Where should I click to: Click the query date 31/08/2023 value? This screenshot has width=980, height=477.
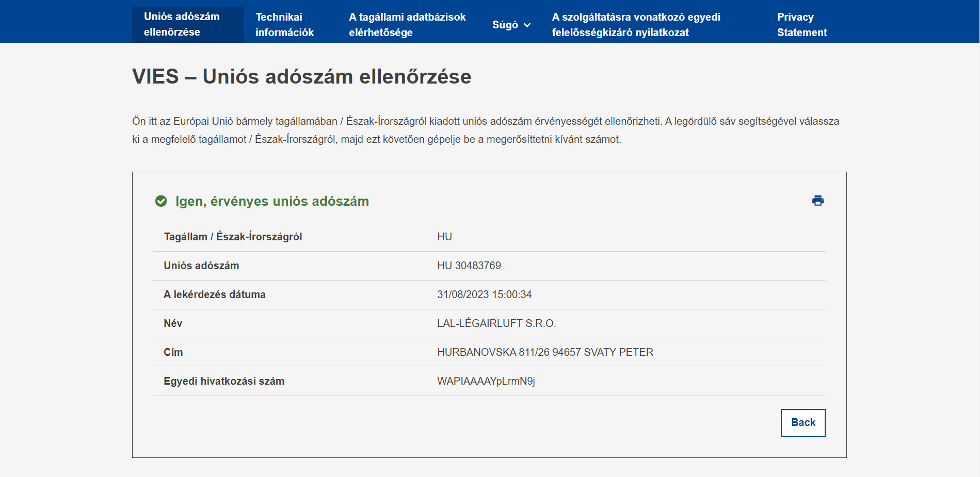pyautogui.click(x=484, y=294)
